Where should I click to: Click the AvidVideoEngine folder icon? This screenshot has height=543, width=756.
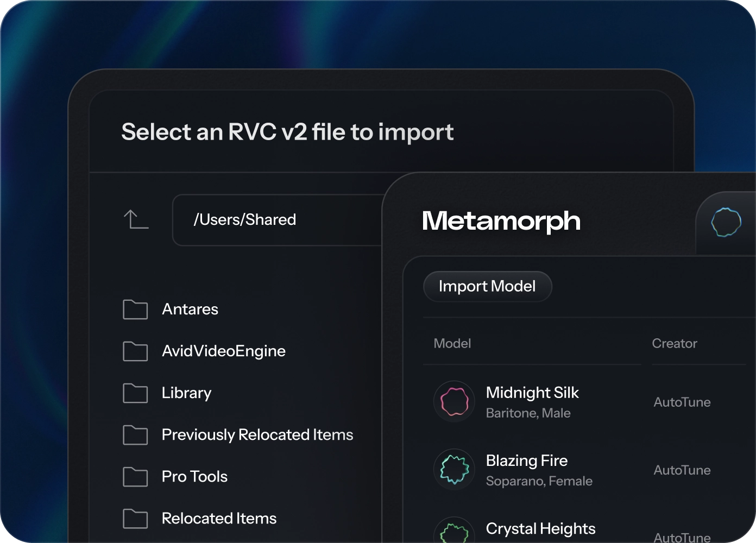135,351
